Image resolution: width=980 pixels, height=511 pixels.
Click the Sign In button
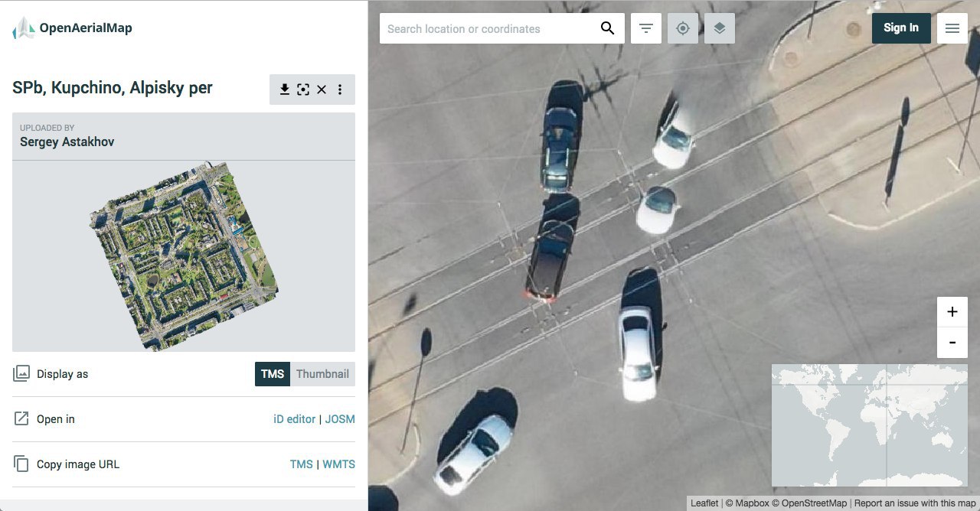point(901,28)
